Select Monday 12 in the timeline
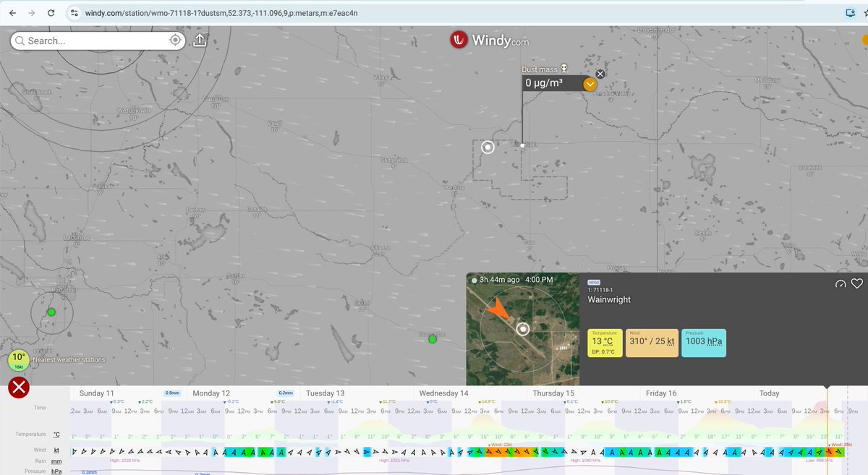Viewport: 868px width, 475px height. (210, 393)
